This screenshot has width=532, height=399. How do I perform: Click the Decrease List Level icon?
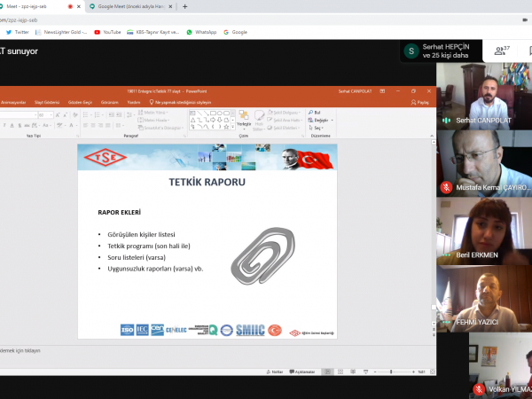tap(112, 115)
